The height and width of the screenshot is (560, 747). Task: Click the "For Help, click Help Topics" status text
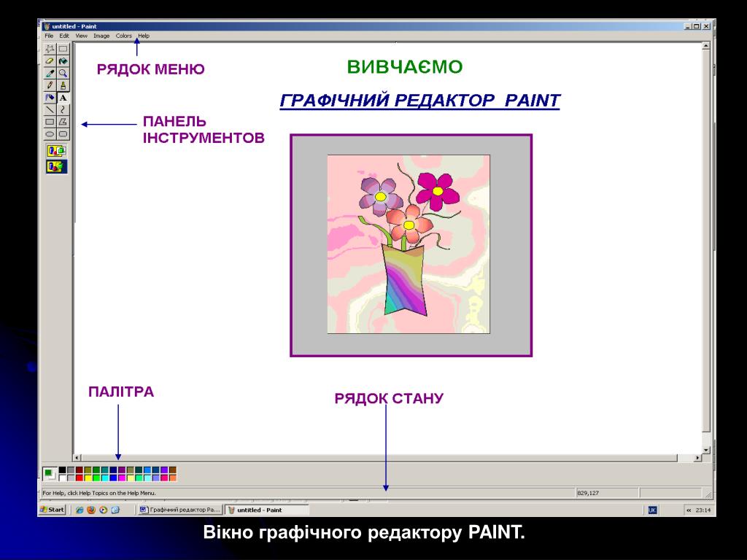point(99,493)
